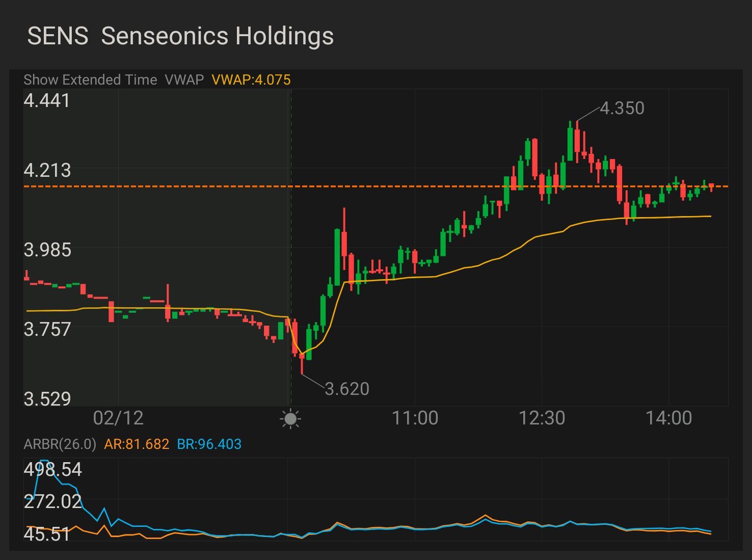Click the 498.54 ARBR axis label
This screenshot has height=560, width=752.
tap(52, 469)
